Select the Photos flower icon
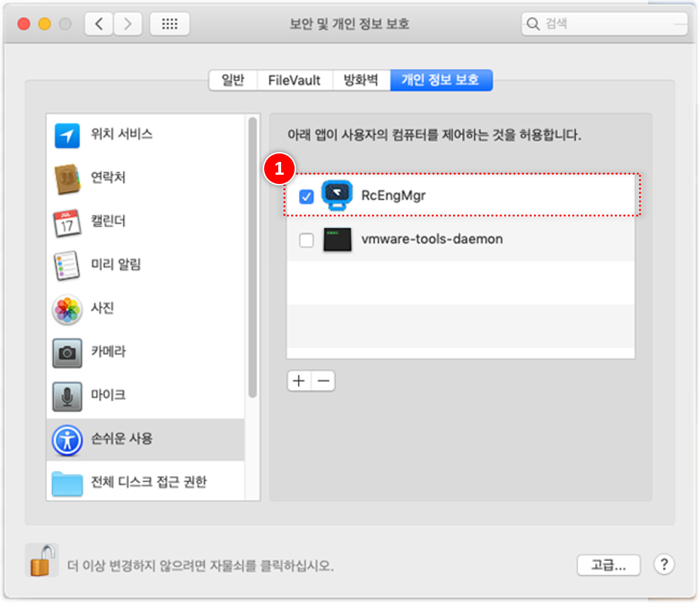 [67, 309]
